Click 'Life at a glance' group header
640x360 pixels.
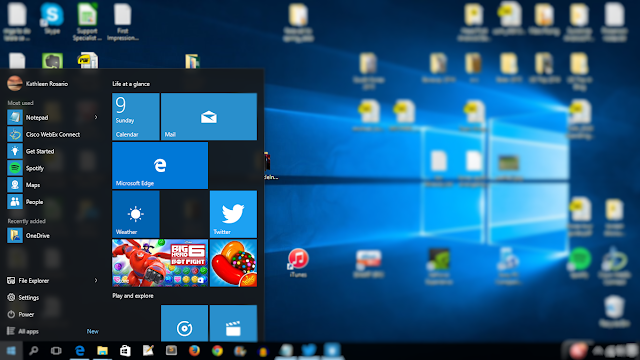point(131,84)
